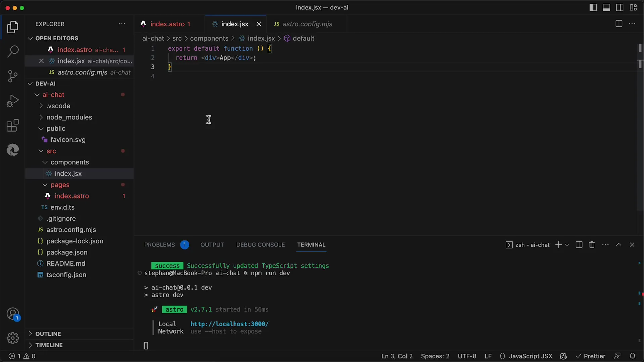This screenshot has width=644, height=362.
Task: Close the bottom panel
Action: 632,245
